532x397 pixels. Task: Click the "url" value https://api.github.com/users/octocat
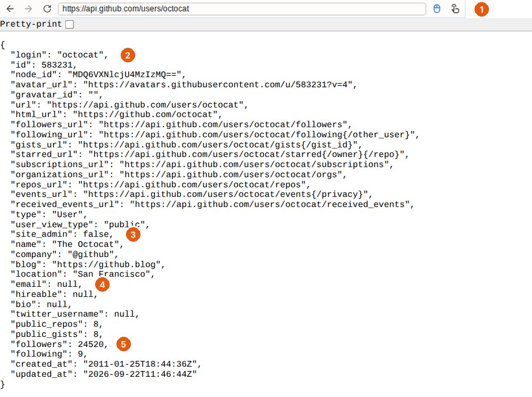[x=145, y=105]
